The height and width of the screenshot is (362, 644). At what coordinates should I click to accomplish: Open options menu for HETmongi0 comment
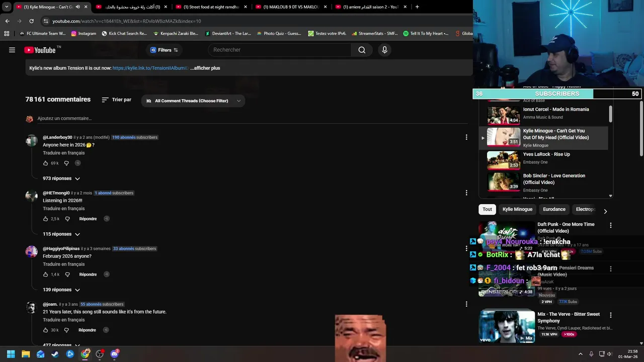click(466, 193)
